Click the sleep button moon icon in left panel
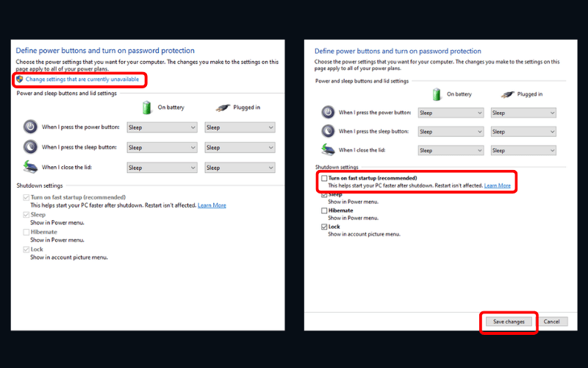This screenshot has width=588, height=368. pos(30,147)
